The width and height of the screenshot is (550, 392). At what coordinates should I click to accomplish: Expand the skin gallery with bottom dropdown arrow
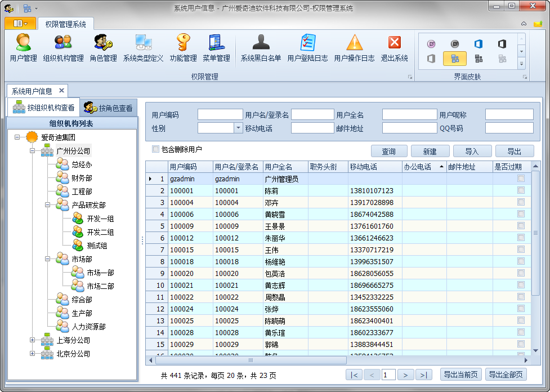(522, 64)
